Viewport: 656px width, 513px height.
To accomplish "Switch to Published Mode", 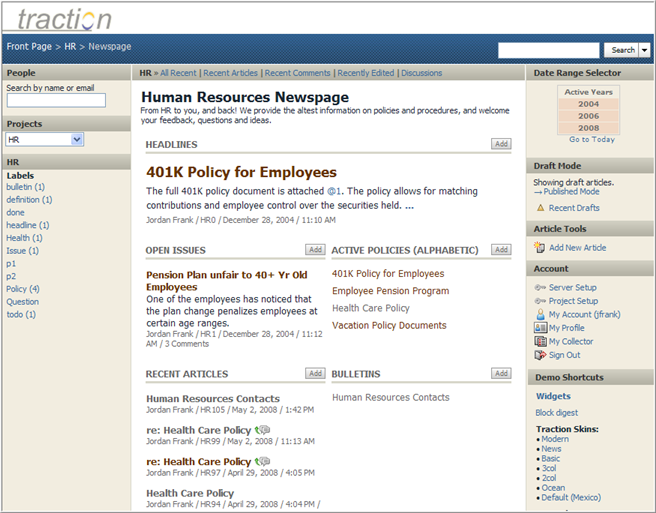I will [571, 192].
